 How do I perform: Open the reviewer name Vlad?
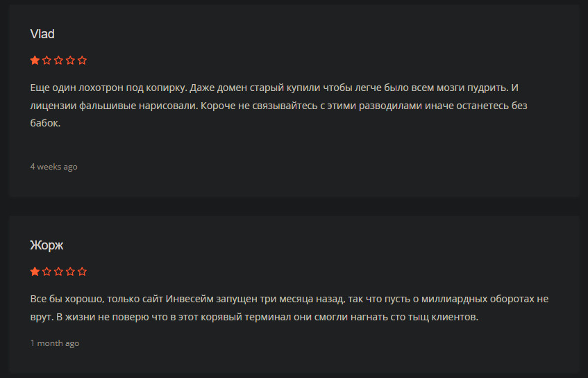coord(42,34)
